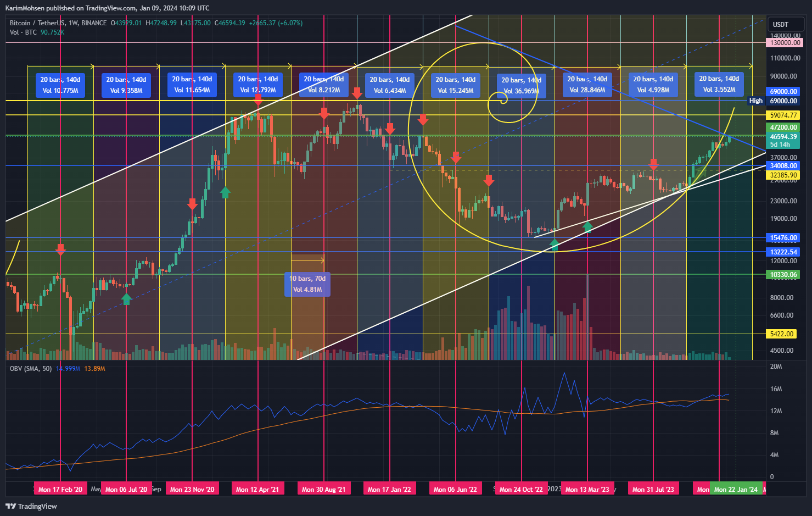Click red arrow on Apr '21 line

tap(258, 99)
